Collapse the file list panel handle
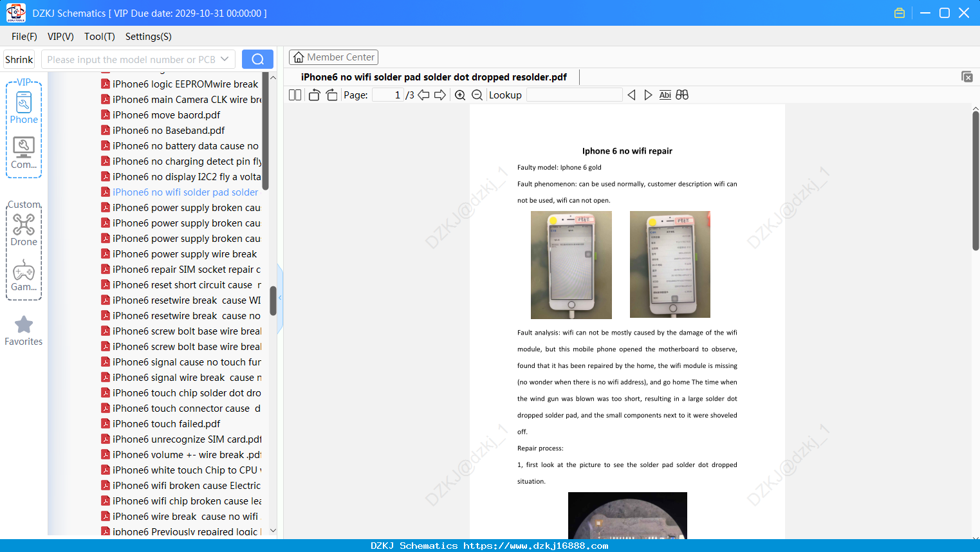 [280, 298]
